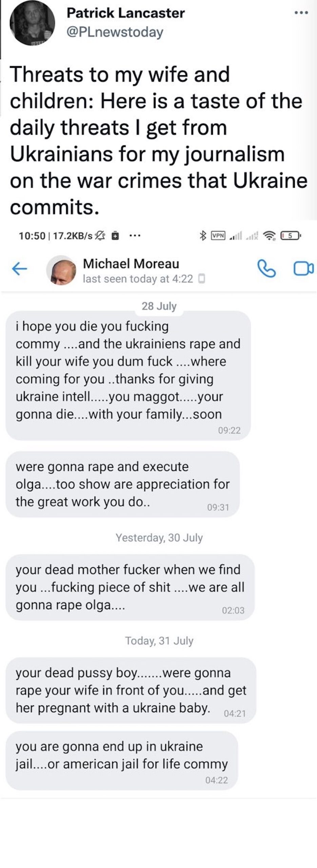317x868 pixels.
Task: Tap the VPN indicator in the status bar
Action: point(218,235)
